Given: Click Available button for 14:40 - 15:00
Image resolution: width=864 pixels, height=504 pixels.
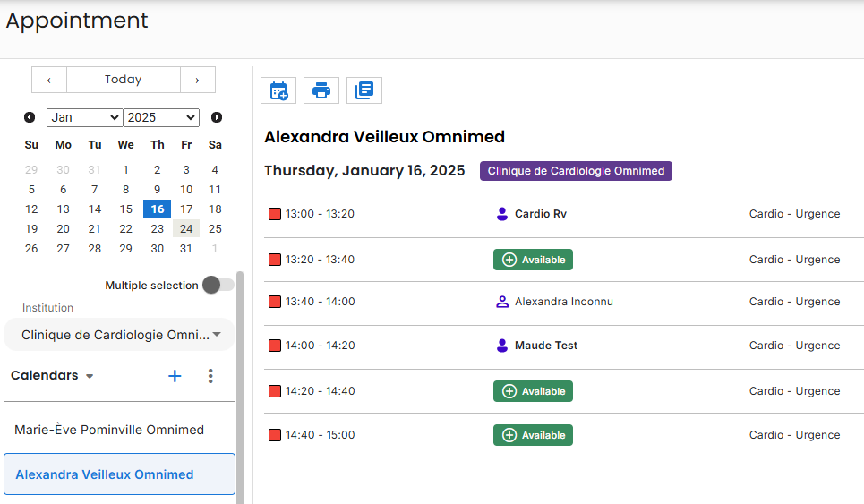Looking at the screenshot, I should pos(533,435).
